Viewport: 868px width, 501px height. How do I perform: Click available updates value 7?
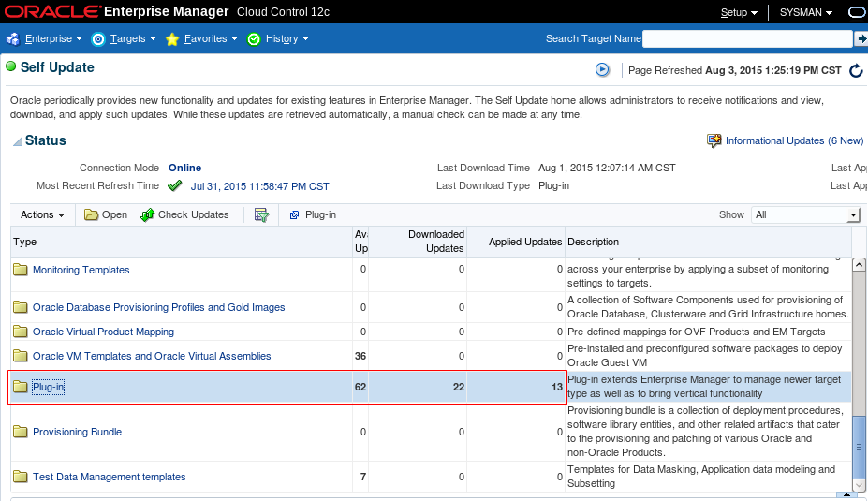click(363, 477)
